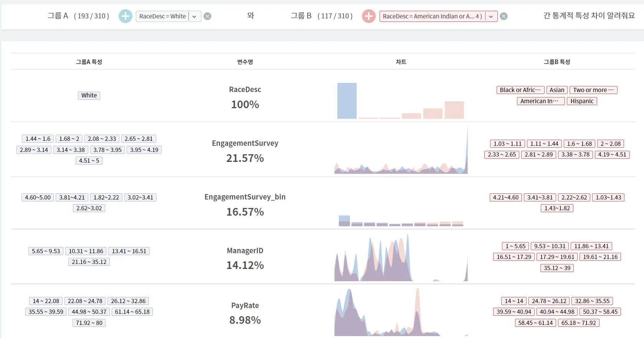Select the EngagementSurvey_bin variable name

(245, 197)
